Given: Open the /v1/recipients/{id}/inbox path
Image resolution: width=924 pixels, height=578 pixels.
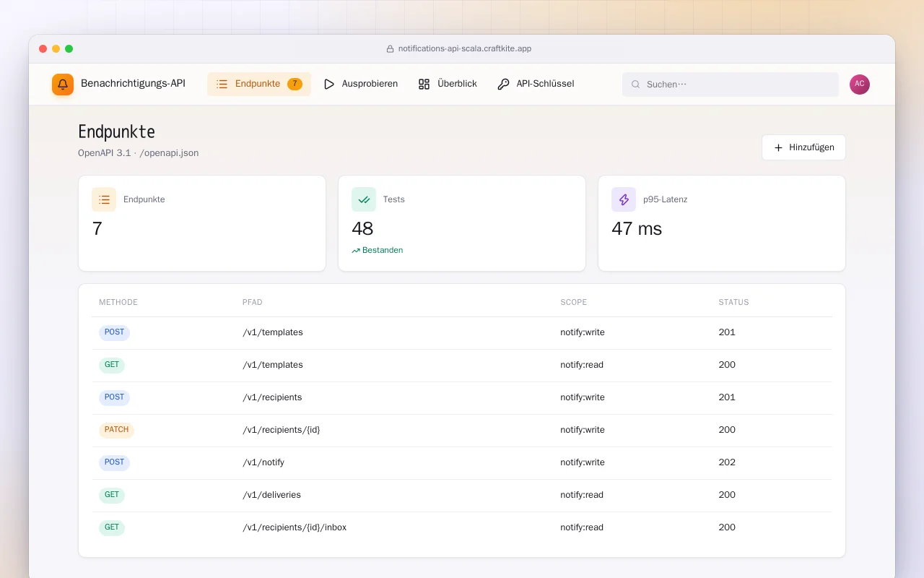Looking at the screenshot, I should (295, 527).
